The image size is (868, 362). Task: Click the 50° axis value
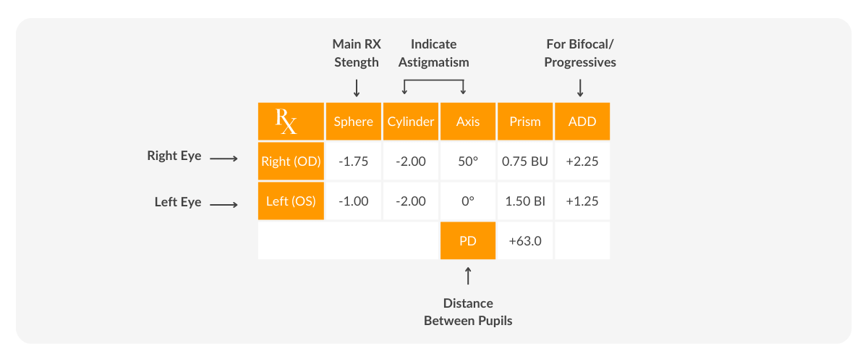pos(468,161)
